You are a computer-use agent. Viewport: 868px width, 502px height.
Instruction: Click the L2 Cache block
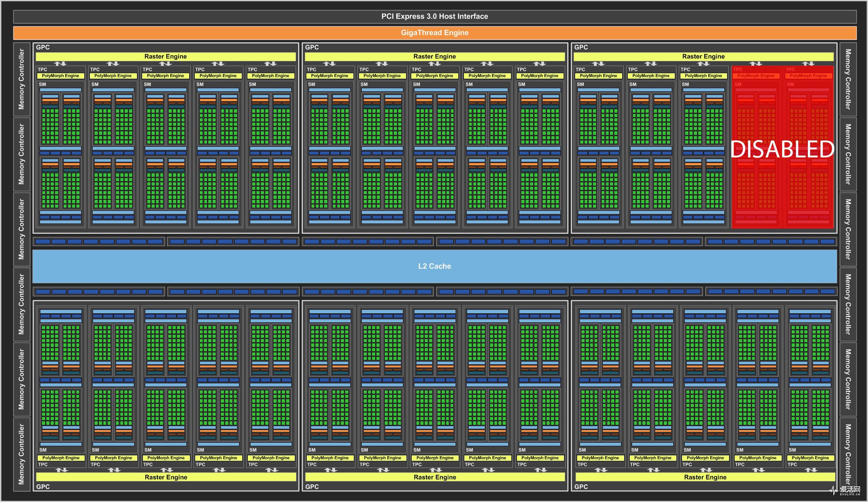click(x=434, y=266)
